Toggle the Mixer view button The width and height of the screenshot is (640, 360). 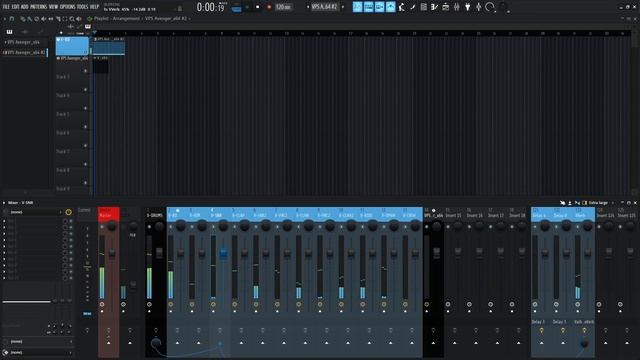[391, 7]
